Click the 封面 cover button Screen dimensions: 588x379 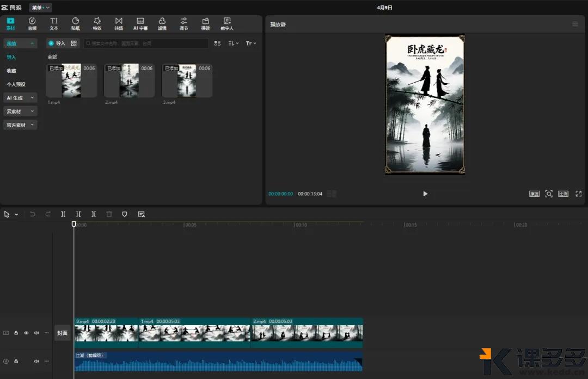pyautogui.click(x=63, y=333)
